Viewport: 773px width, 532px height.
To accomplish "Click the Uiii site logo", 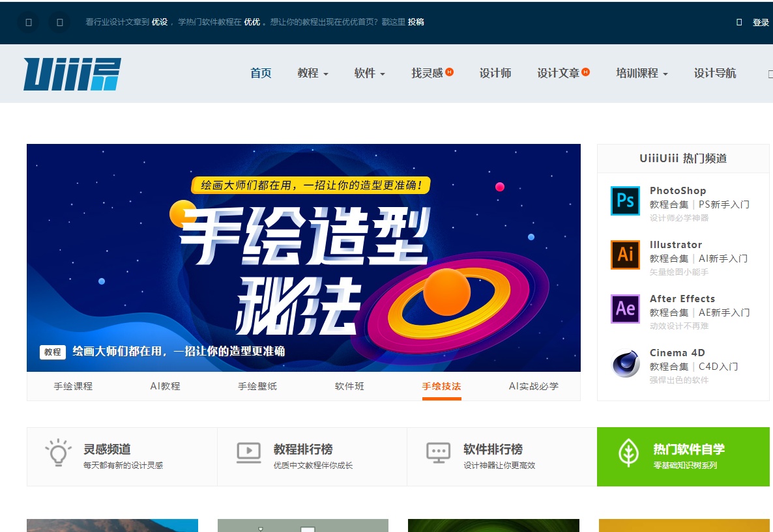I will 72,74.
